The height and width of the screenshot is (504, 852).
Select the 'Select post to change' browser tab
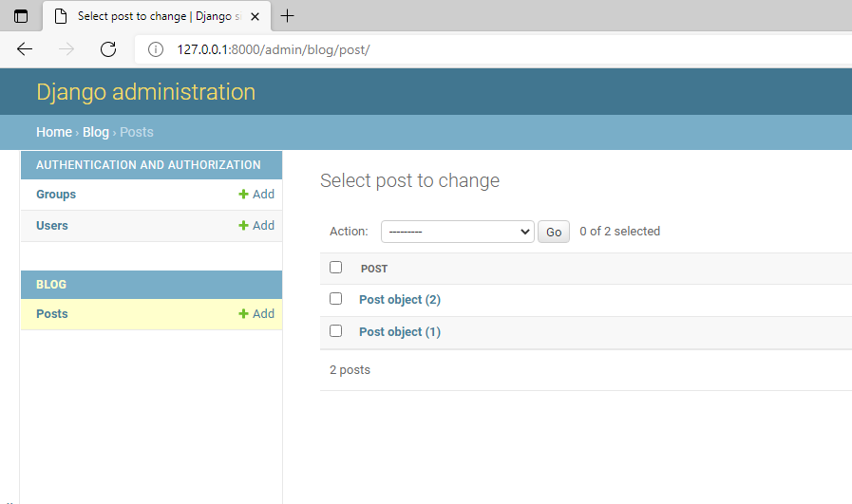point(158,16)
